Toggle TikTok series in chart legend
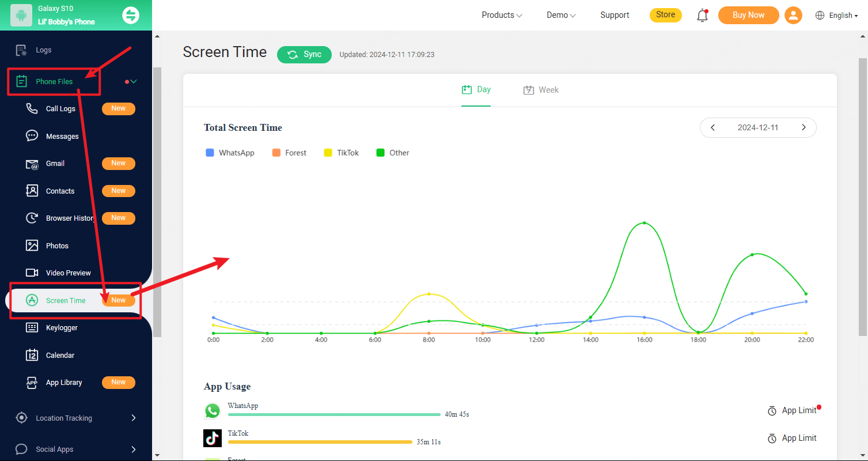This screenshot has height=461, width=868. (x=342, y=153)
